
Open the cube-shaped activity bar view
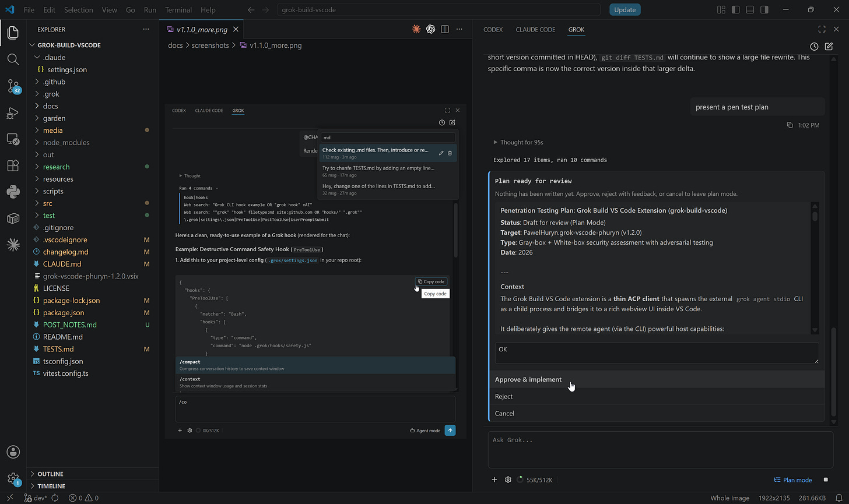point(13,218)
